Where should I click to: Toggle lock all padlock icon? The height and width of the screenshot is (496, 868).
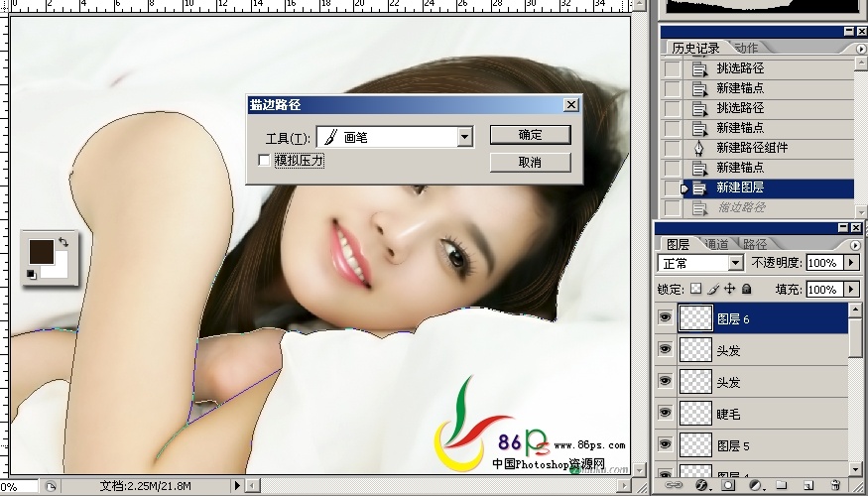click(x=746, y=289)
